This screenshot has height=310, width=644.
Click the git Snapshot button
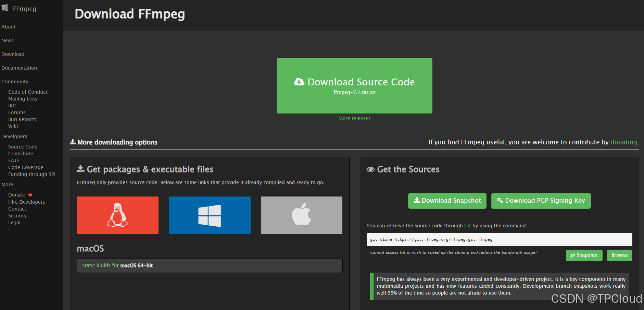tap(584, 255)
